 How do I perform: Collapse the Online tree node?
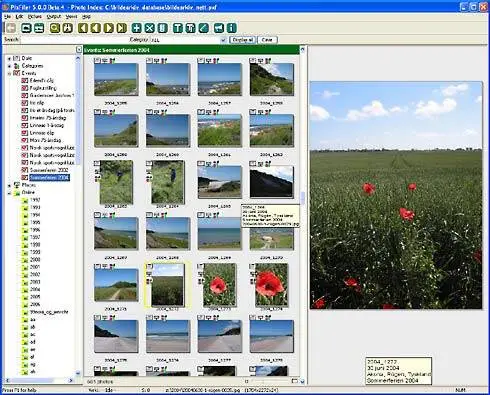(9, 193)
